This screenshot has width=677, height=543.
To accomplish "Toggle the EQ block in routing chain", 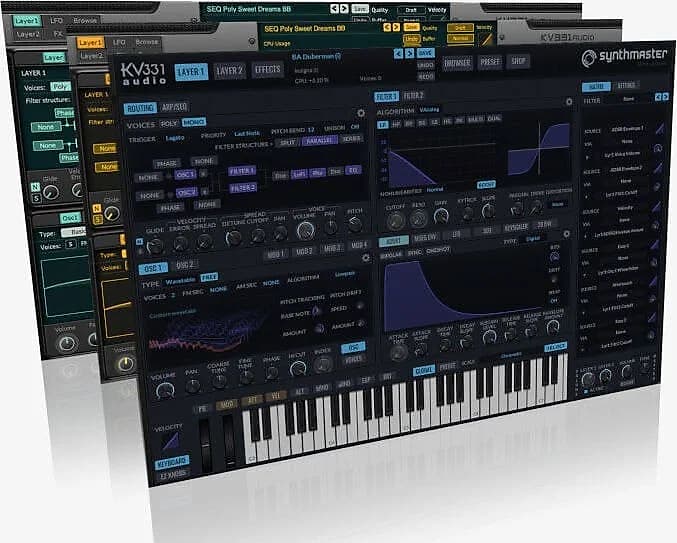I will click(x=354, y=170).
